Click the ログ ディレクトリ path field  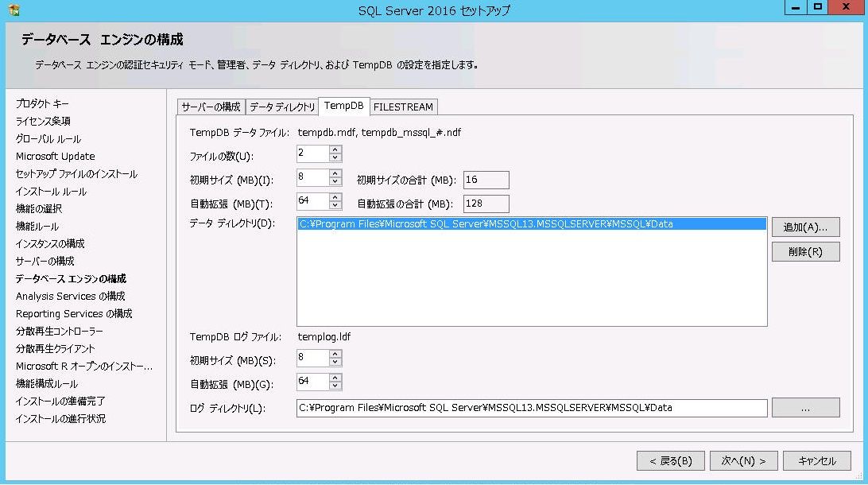pyautogui.click(x=532, y=408)
